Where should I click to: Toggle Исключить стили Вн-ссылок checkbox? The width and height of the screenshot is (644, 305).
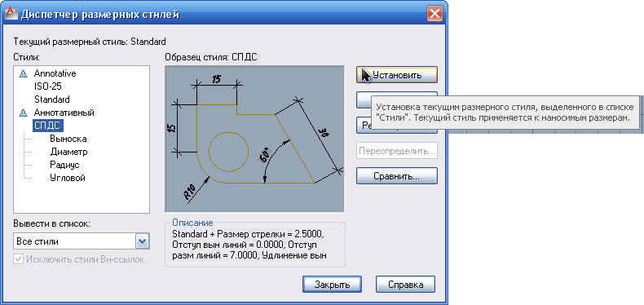click(18, 259)
